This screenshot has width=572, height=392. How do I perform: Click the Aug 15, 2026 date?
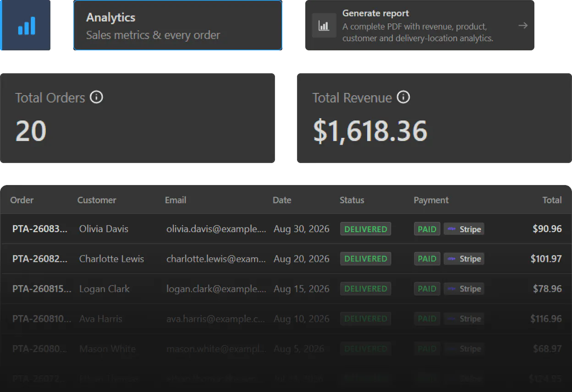[302, 289]
